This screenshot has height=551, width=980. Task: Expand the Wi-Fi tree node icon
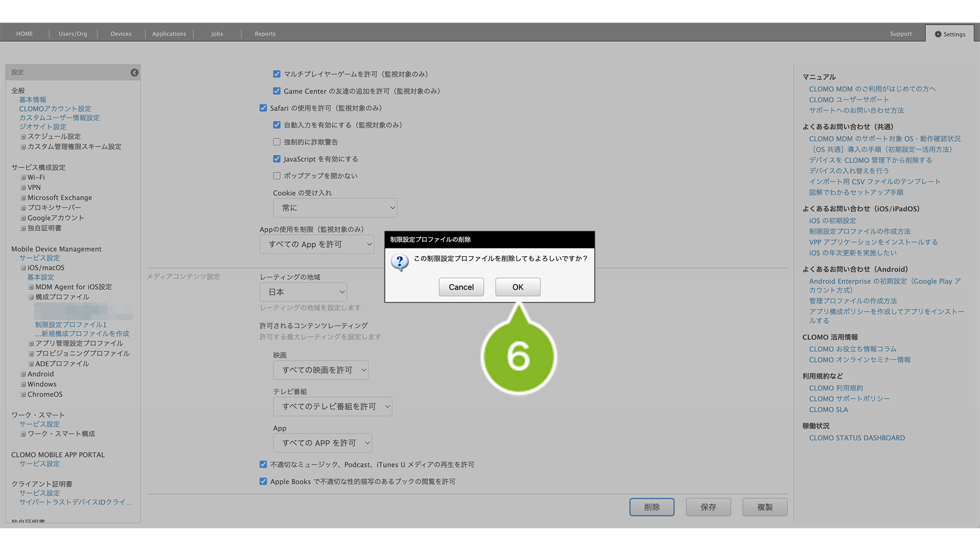coord(23,177)
